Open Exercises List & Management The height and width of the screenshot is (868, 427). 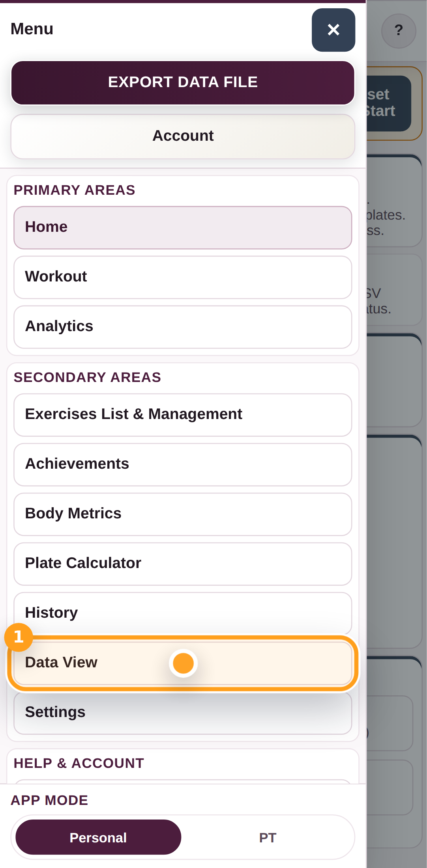point(183,415)
